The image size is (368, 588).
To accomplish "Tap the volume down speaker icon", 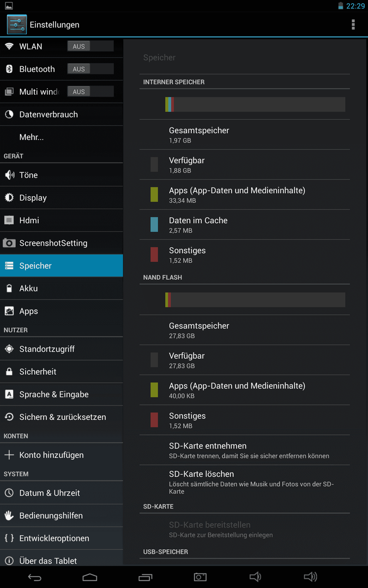I will pyautogui.click(x=255, y=577).
